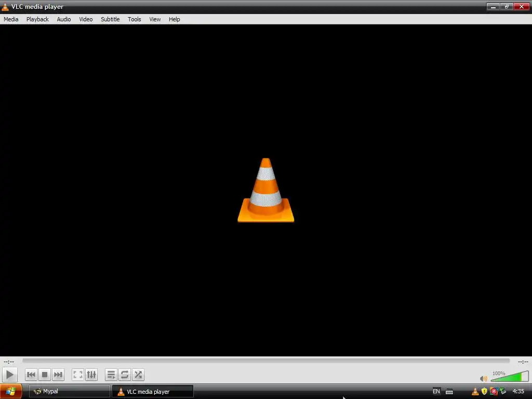
Task: Toggle loop repeat mode
Action: tap(125, 375)
